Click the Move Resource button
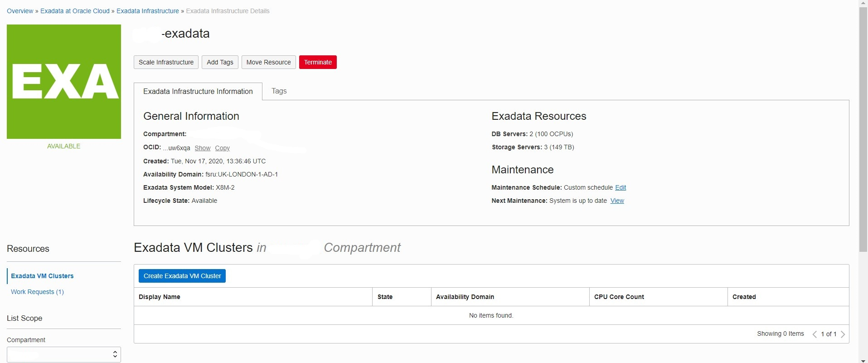Image resolution: width=868 pixels, height=363 pixels. [x=269, y=62]
